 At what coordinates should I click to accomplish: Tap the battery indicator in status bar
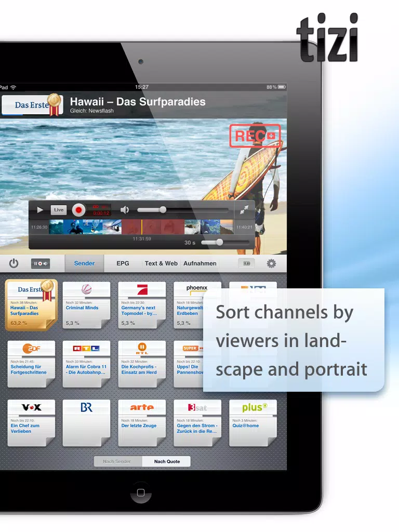[x=282, y=87]
